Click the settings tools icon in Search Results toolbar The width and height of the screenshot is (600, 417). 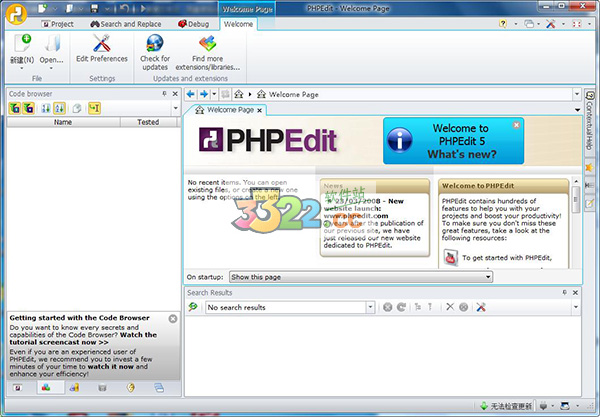(x=481, y=307)
